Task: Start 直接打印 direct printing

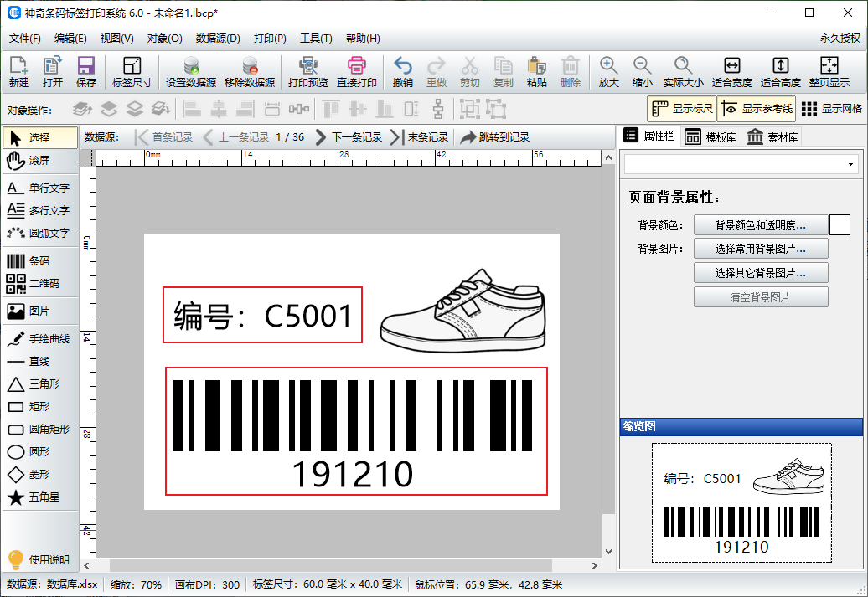Action: pyautogui.click(x=357, y=72)
